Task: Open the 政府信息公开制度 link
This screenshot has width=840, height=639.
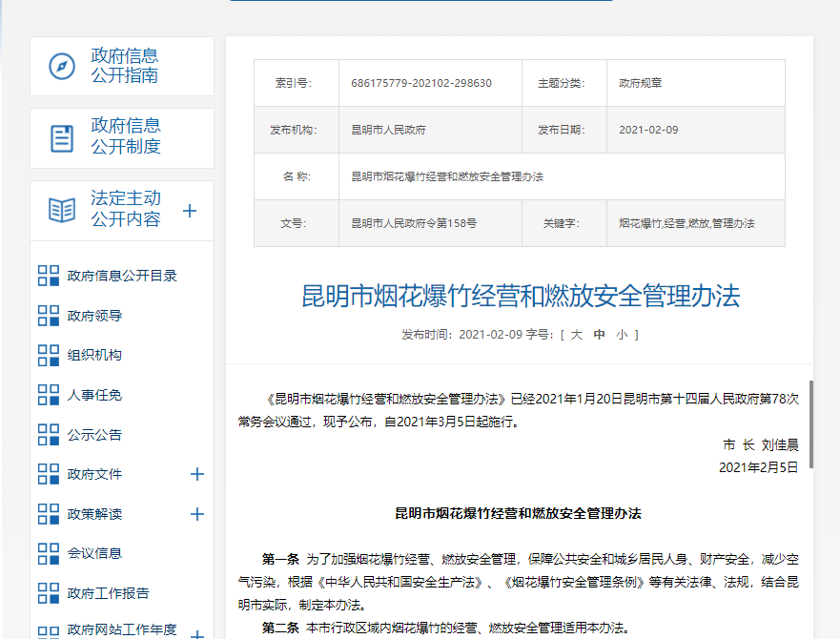Action: pos(125,136)
